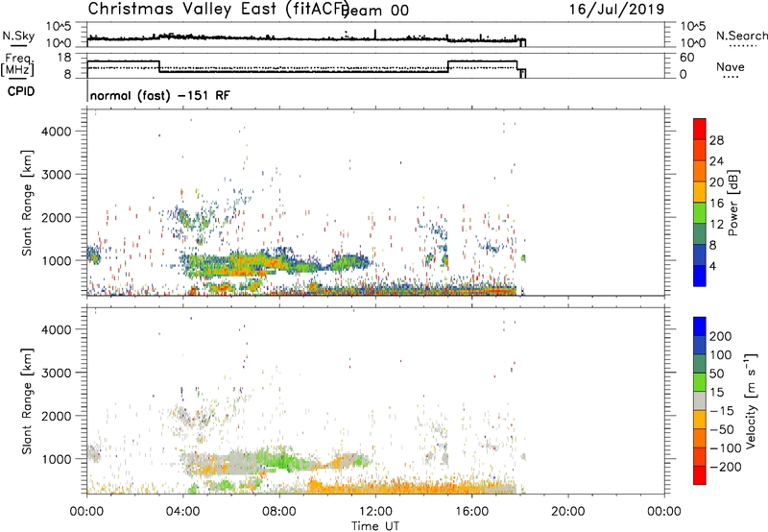
Task: Click the '3000' tick of the velocity panel
Action: [x=57, y=373]
